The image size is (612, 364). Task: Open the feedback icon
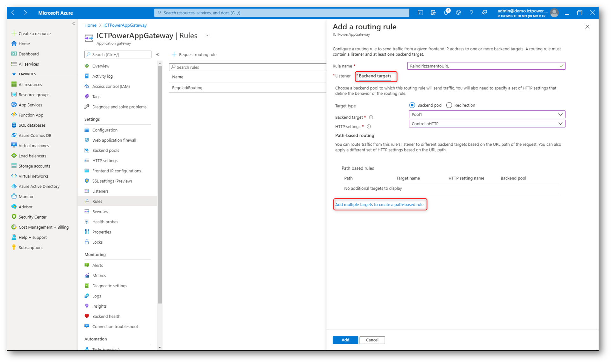(x=484, y=13)
